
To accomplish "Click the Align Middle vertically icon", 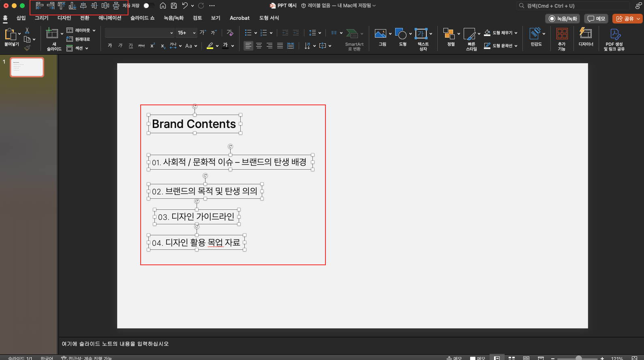I will 94,6.
